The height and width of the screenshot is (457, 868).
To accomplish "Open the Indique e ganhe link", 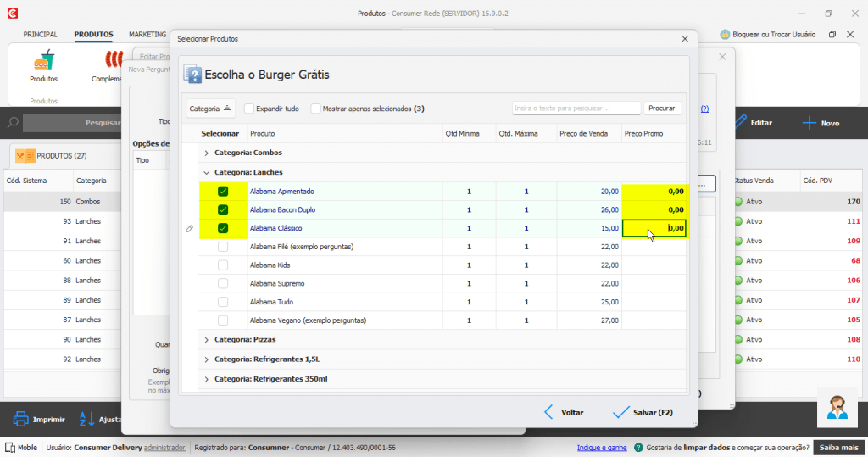I will click(x=602, y=448).
